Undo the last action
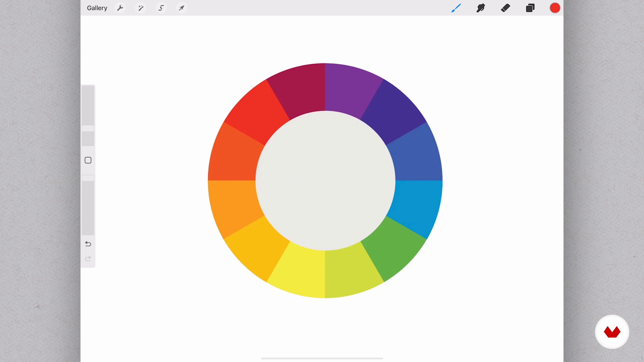The image size is (644, 362). [x=88, y=244]
